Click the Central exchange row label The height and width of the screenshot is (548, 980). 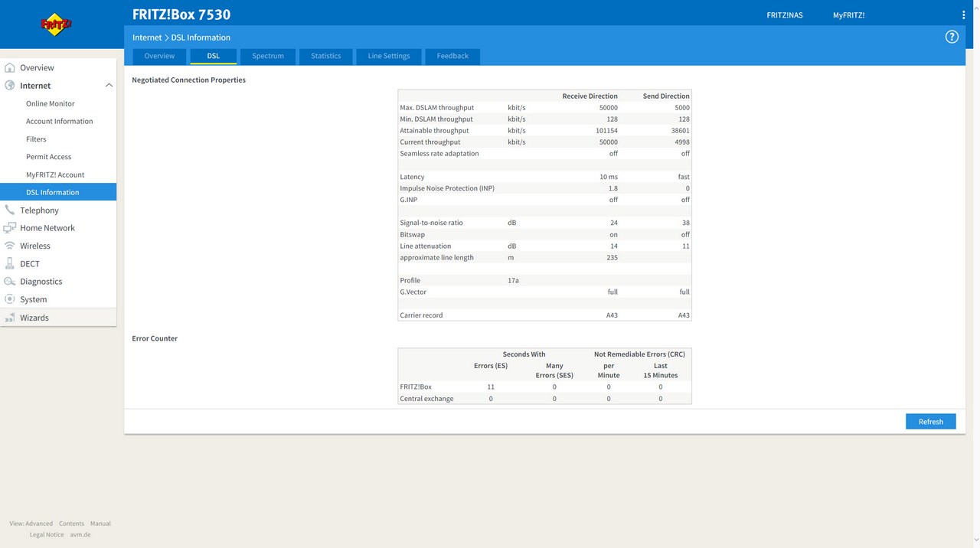(426, 399)
